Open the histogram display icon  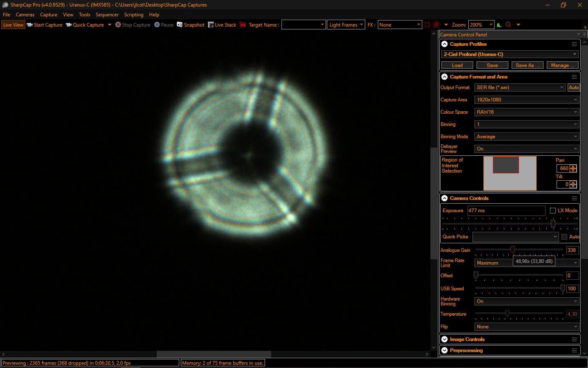[499, 25]
